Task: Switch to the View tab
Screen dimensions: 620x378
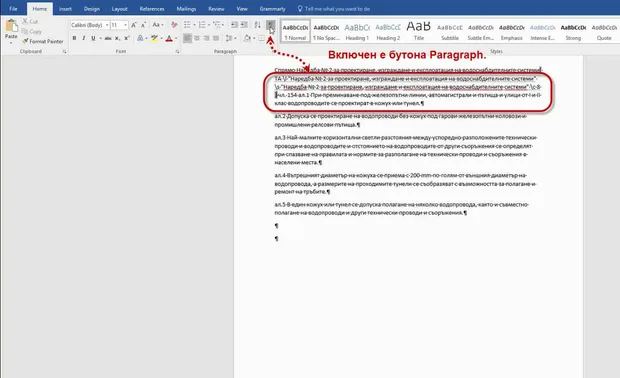Action: [242, 9]
